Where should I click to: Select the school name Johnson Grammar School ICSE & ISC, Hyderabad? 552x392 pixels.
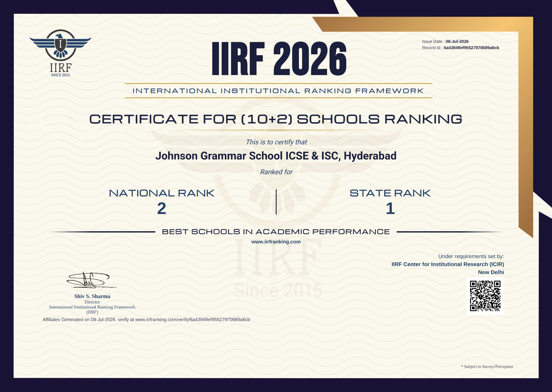(x=276, y=156)
